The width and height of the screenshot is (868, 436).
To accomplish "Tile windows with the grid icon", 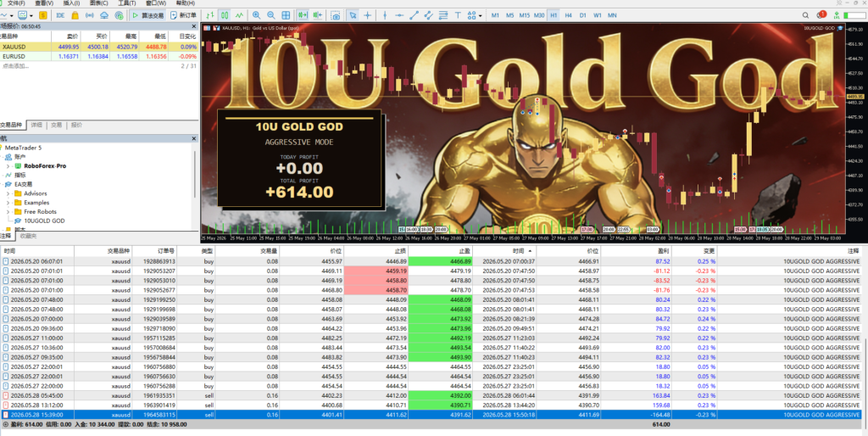I will [286, 15].
